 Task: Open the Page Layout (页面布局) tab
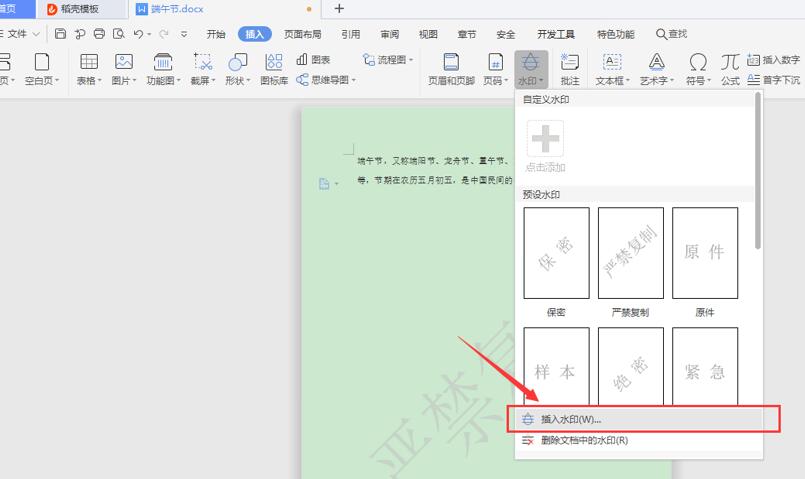(x=303, y=34)
